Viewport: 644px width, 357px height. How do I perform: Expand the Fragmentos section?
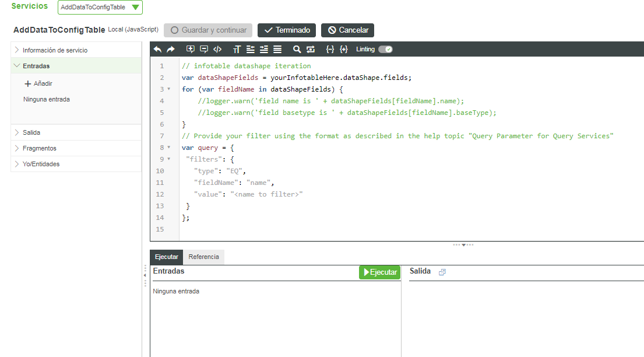[x=39, y=148]
